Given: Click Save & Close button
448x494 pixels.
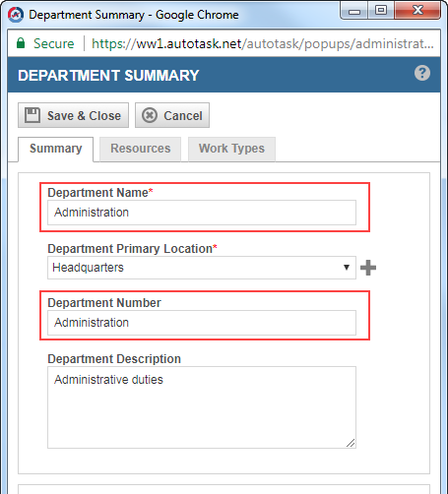Looking at the screenshot, I should 73,115.
